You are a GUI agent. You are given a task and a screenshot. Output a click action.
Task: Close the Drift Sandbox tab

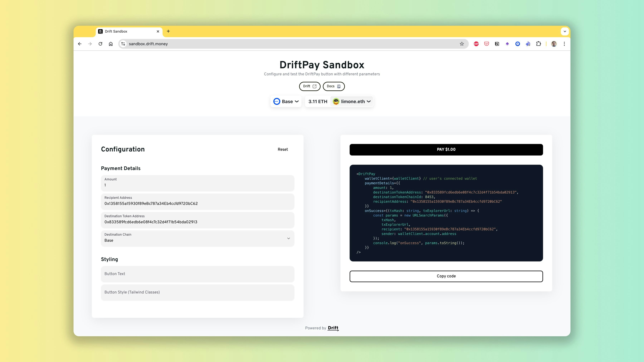pyautogui.click(x=158, y=31)
